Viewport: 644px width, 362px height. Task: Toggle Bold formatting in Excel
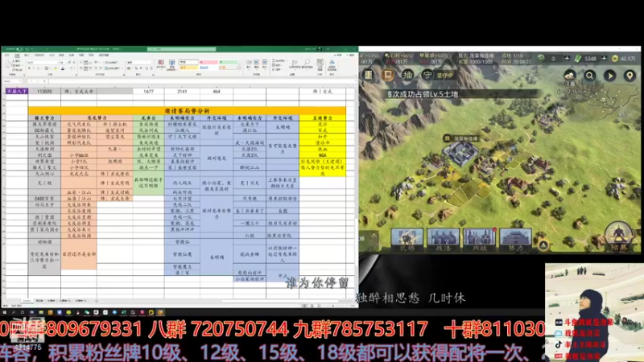29,68
